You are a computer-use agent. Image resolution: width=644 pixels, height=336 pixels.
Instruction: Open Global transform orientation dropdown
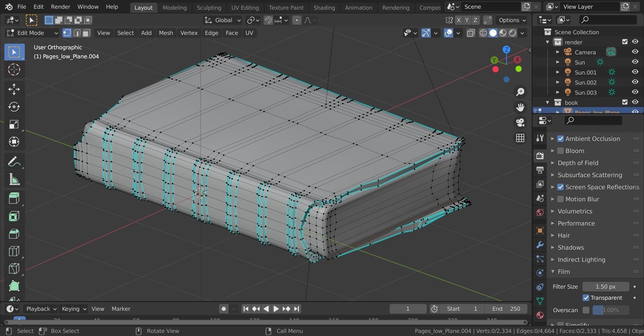pos(222,20)
